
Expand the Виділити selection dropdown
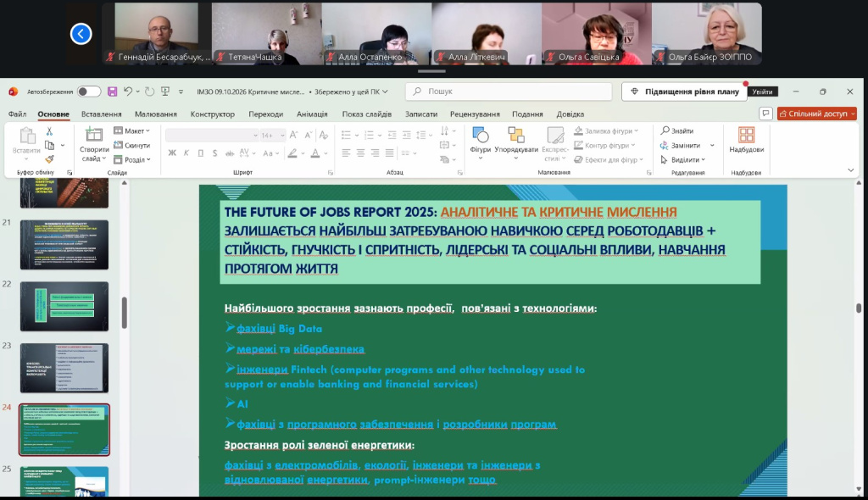[682, 159]
